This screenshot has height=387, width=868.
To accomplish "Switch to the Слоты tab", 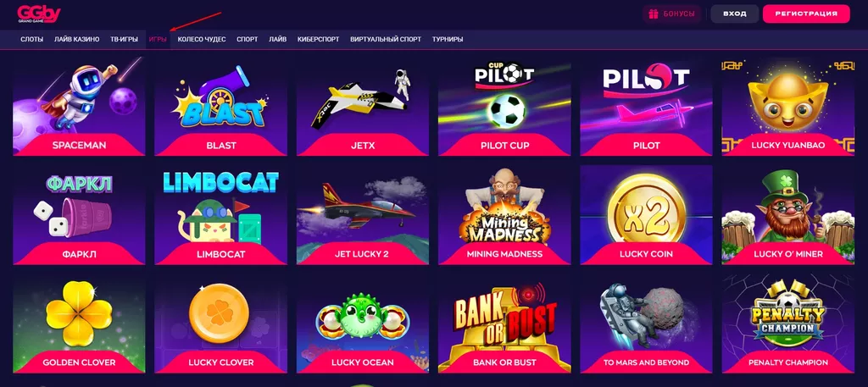I will click(31, 39).
